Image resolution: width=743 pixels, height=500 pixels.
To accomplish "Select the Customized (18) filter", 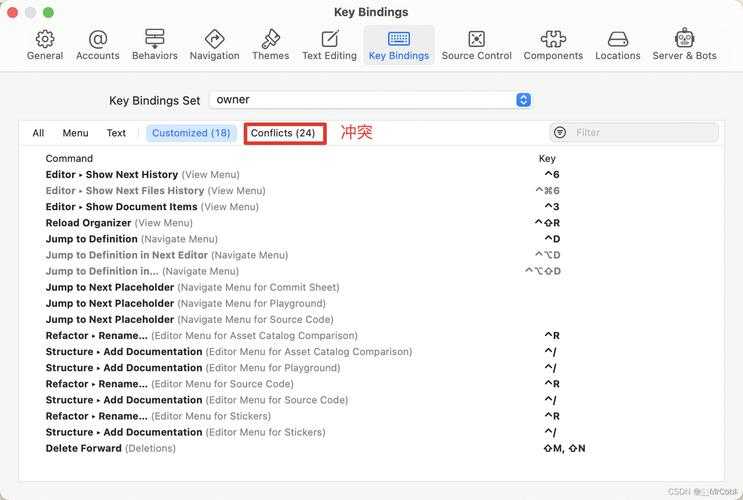I will click(191, 133).
